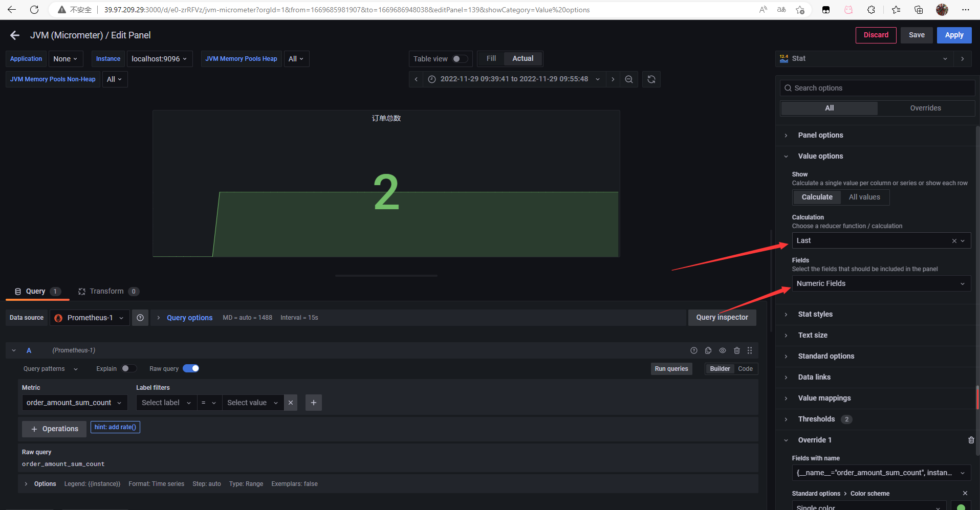Open browser read-aloud icon
Screen dimensions: 980x510
tap(763, 10)
